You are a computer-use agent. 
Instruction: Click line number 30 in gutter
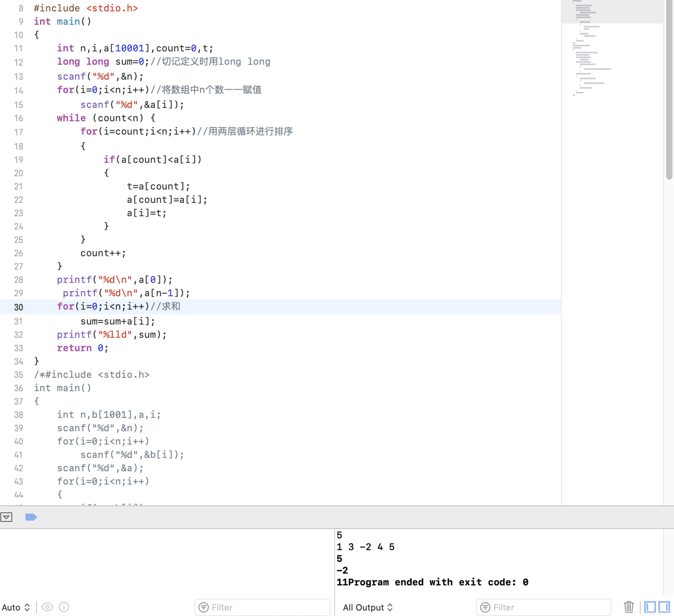coord(18,307)
